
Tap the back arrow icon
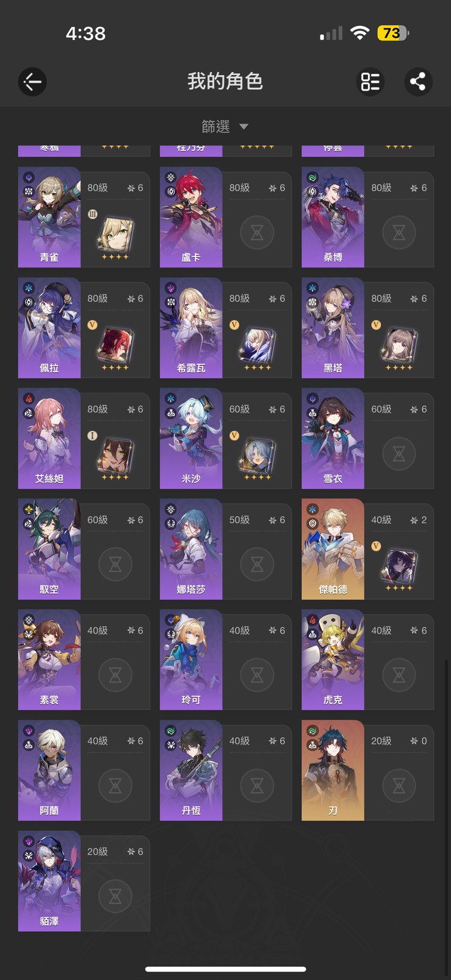click(32, 82)
